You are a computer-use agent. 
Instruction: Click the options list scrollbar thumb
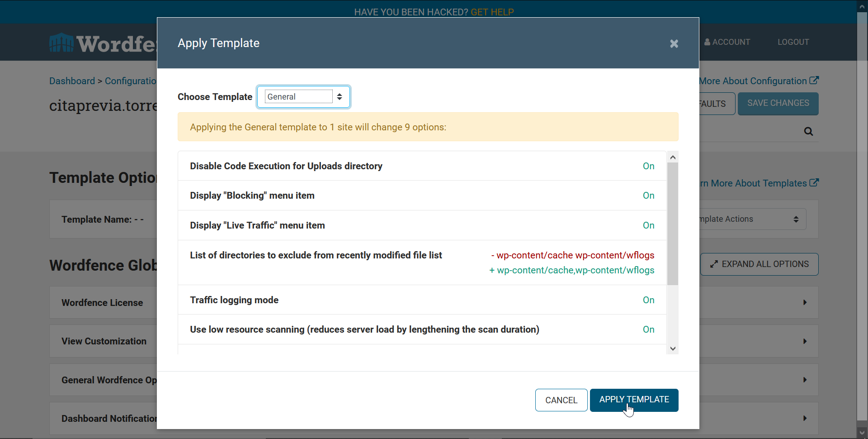pyautogui.click(x=673, y=224)
